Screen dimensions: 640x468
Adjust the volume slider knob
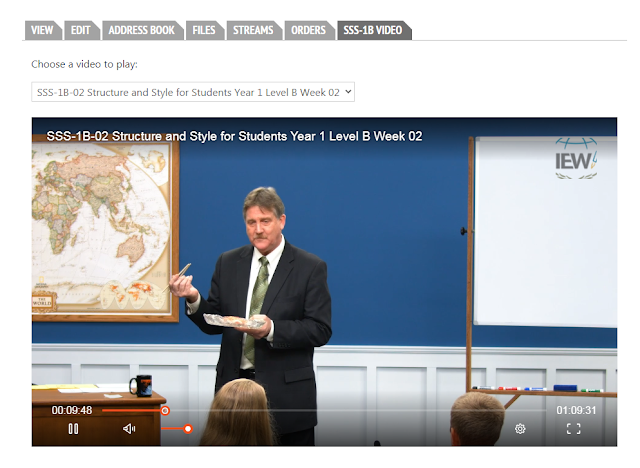point(188,429)
